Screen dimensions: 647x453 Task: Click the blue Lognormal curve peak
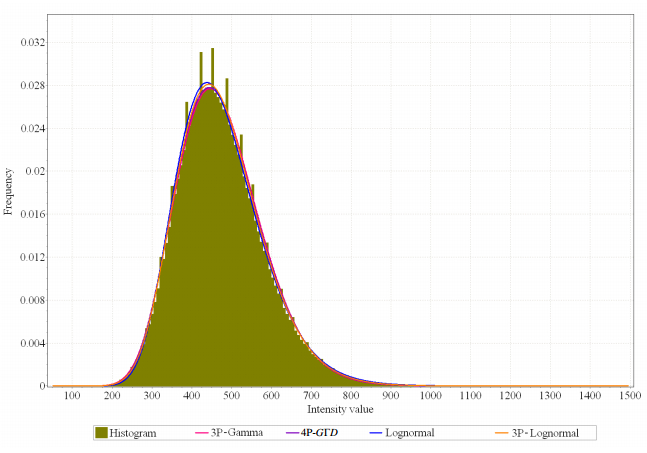pyautogui.click(x=207, y=83)
